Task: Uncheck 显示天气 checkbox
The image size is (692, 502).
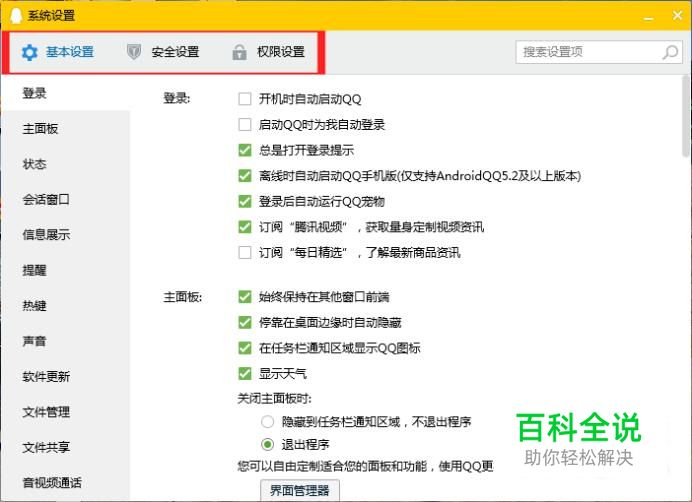Action: coord(244,374)
